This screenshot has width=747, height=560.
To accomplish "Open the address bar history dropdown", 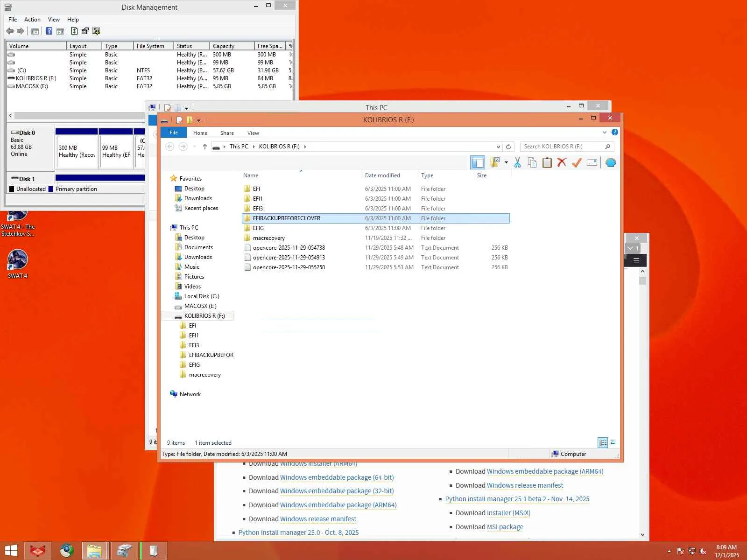I will [498, 147].
